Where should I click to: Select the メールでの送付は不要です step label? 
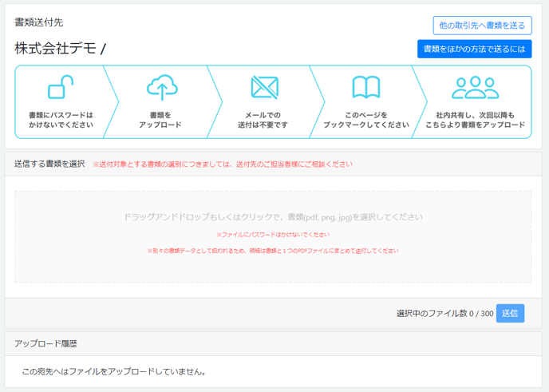pyautogui.click(x=263, y=120)
